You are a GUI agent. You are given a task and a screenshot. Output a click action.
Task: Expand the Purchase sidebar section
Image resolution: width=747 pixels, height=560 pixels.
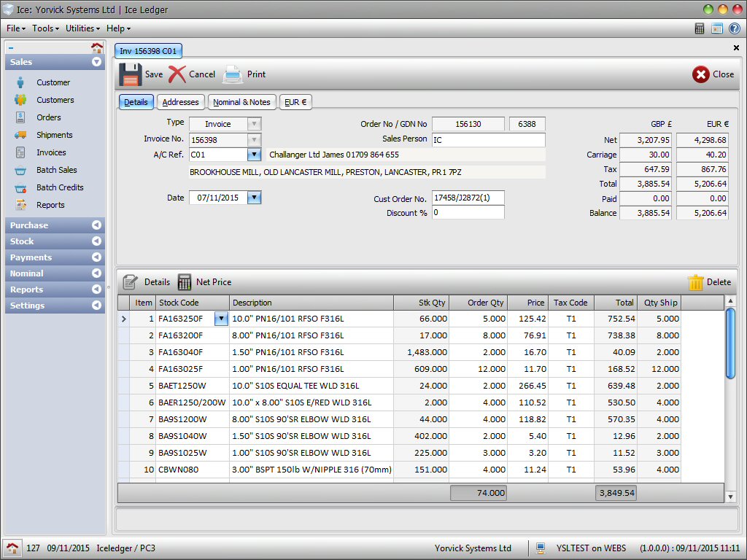[x=96, y=225]
